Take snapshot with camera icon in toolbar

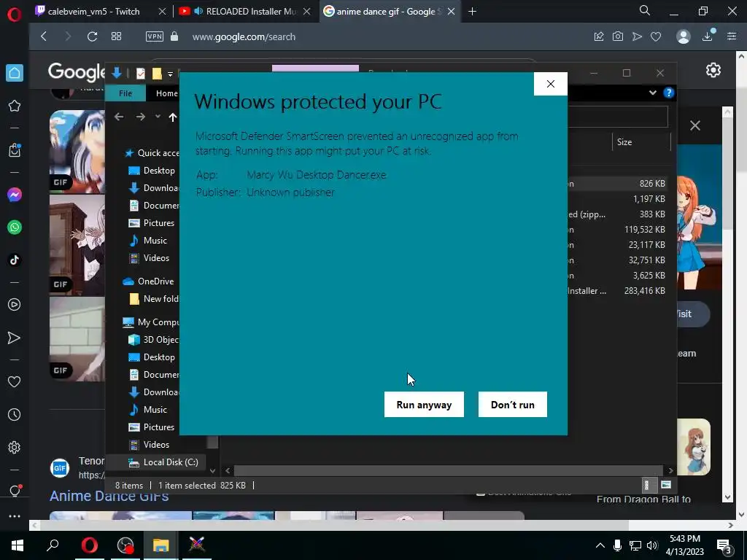[x=618, y=36]
